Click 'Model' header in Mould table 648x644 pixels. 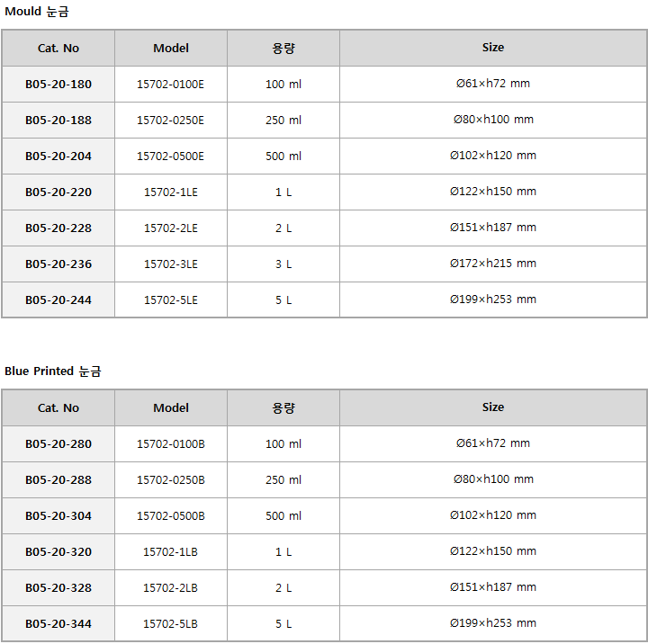coord(171,49)
